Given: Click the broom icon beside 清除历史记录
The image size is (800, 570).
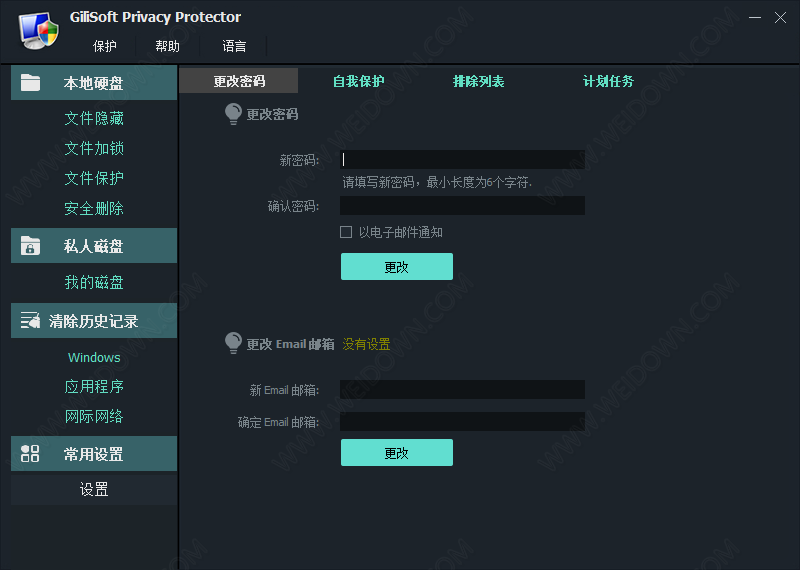Looking at the screenshot, I should [30, 321].
